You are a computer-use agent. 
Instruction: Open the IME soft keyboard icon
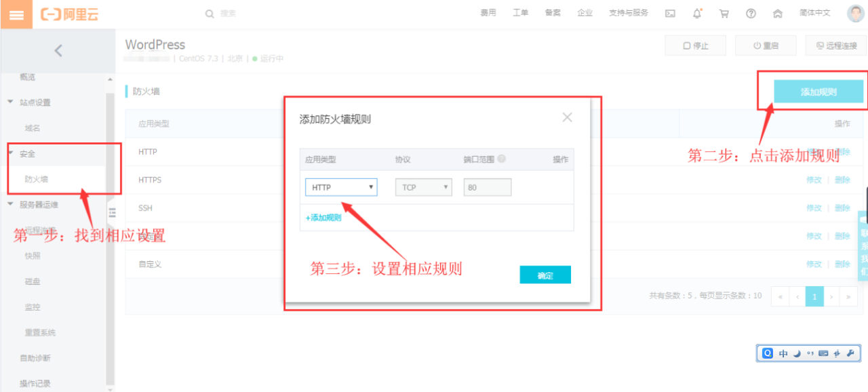coord(823,353)
